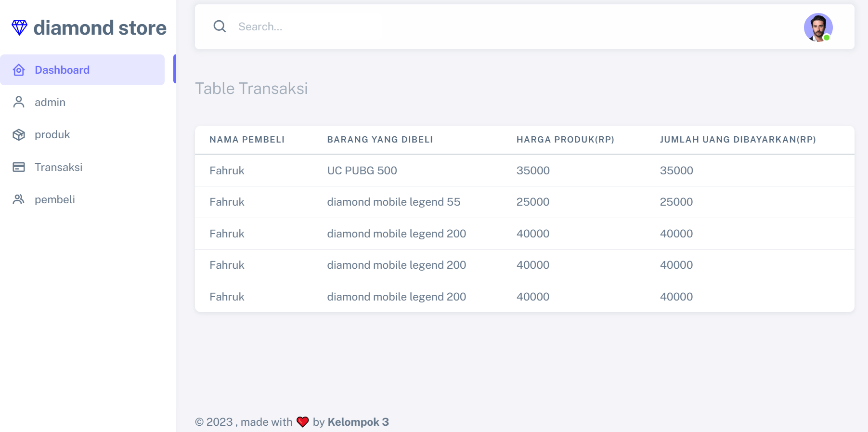The height and width of the screenshot is (432, 868).
Task: Select the Transaksi menu item
Action: [x=59, y=168]
